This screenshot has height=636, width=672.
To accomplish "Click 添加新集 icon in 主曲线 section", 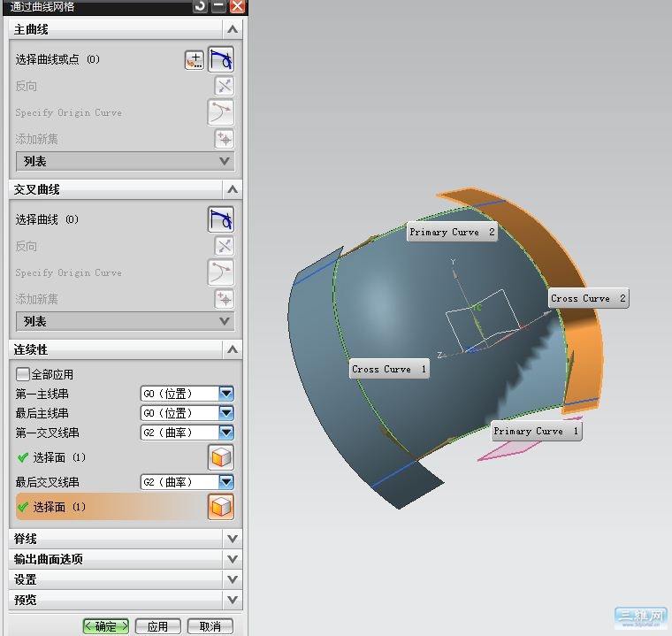I will click(x=224, y=139).
